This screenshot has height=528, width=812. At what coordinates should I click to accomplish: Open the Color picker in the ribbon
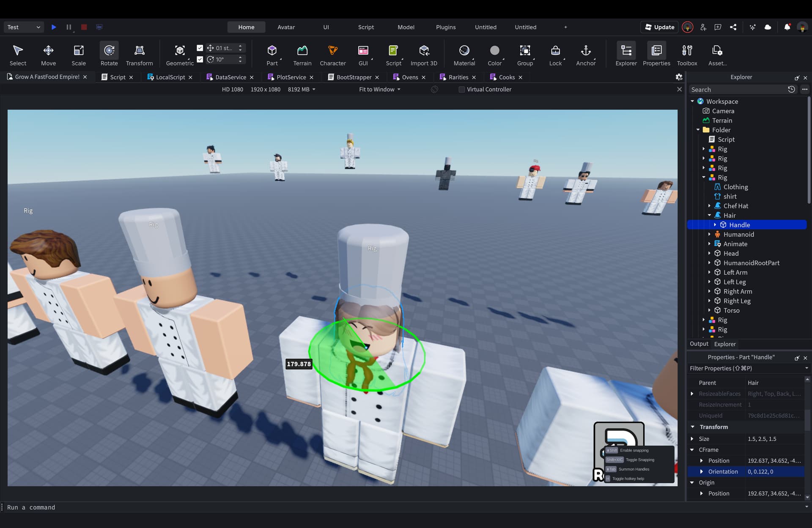[494, 54]
